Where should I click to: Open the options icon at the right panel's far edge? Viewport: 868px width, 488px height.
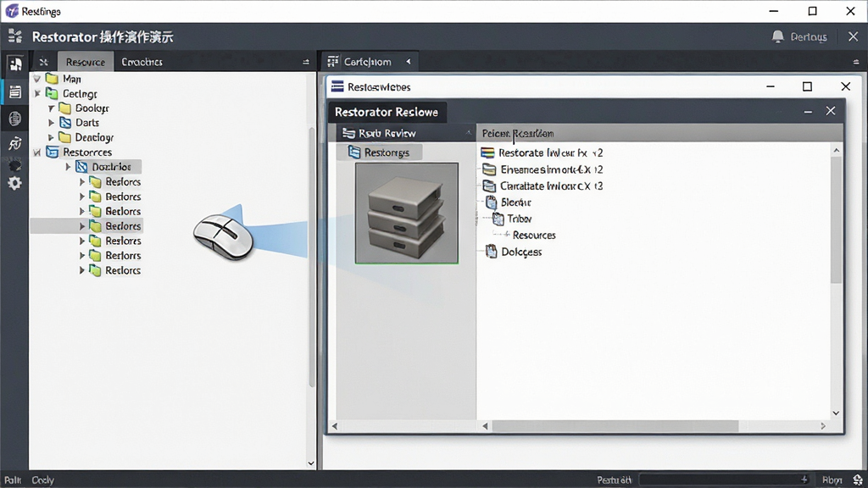(856, 62)
